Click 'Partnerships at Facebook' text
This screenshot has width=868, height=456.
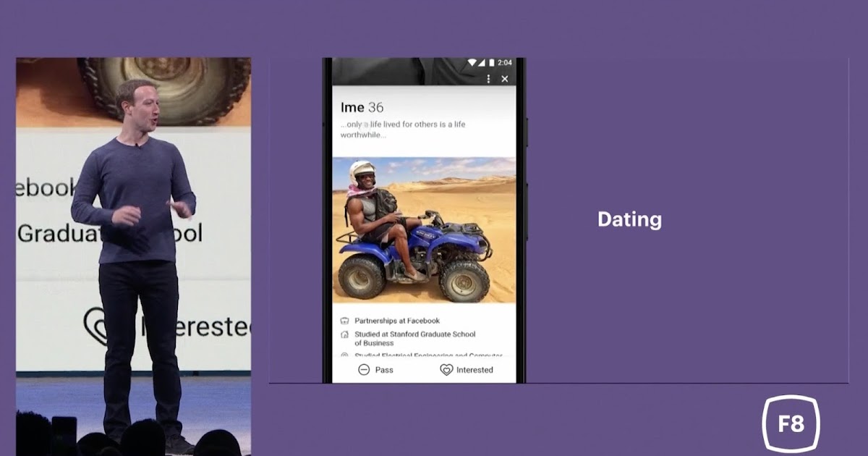pos(397,321)
